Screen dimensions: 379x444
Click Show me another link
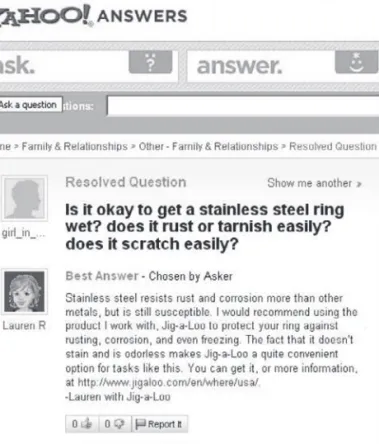314,183
